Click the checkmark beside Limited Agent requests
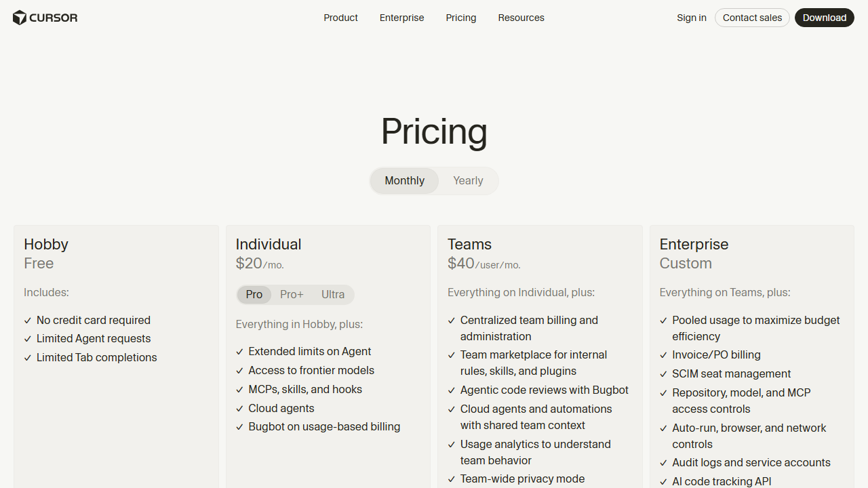This screenshot has height=488, width=868. (28, 339)
